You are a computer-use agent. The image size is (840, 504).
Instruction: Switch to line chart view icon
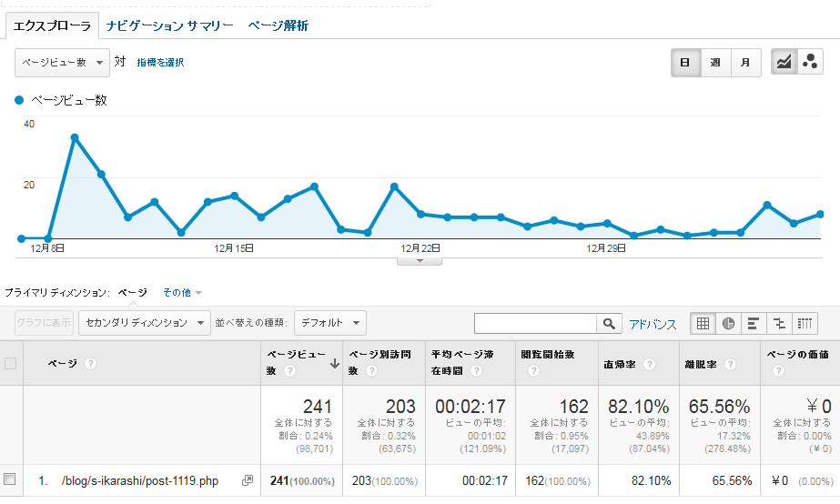click(x=784, y=62)
